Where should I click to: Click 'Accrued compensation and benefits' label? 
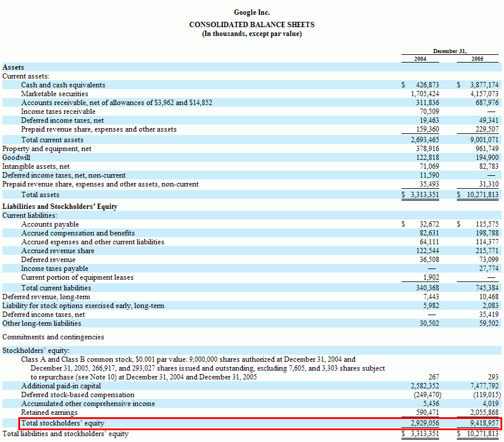(78, 233)
